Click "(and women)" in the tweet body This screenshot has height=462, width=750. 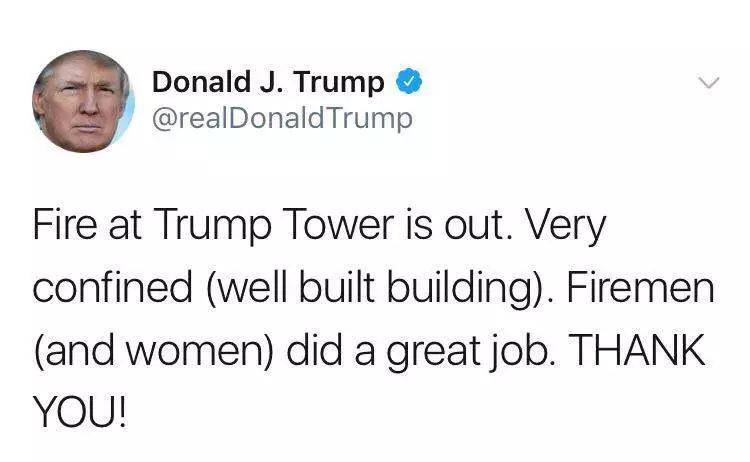(x=153, y=352)
